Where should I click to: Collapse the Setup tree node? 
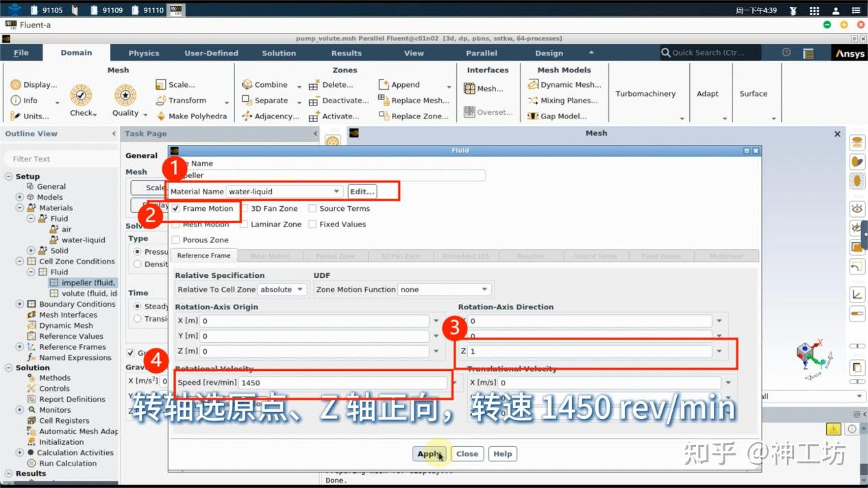tap(9, 177)
